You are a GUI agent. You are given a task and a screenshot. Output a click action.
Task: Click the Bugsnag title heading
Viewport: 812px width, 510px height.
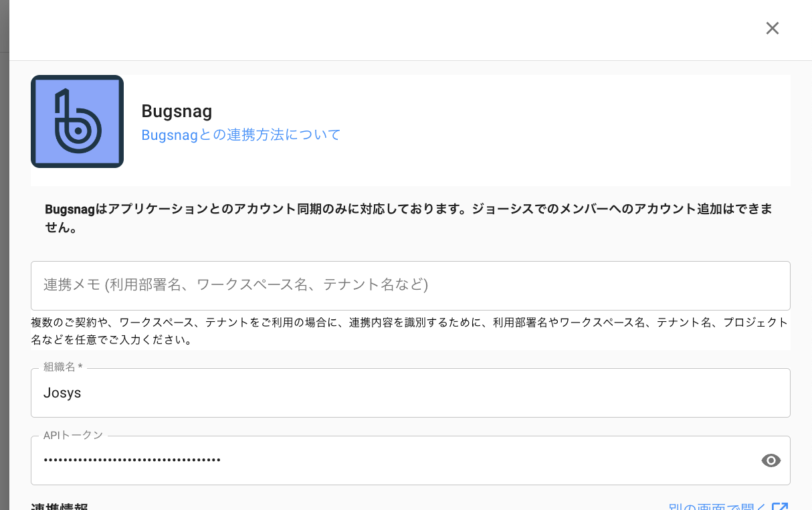coord(177,111)
